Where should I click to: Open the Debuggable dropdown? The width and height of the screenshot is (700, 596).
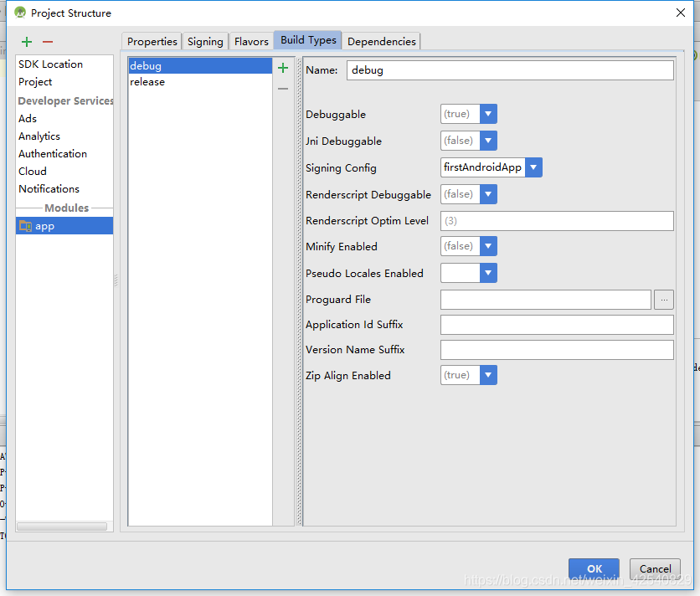click(x=488, y=114)
